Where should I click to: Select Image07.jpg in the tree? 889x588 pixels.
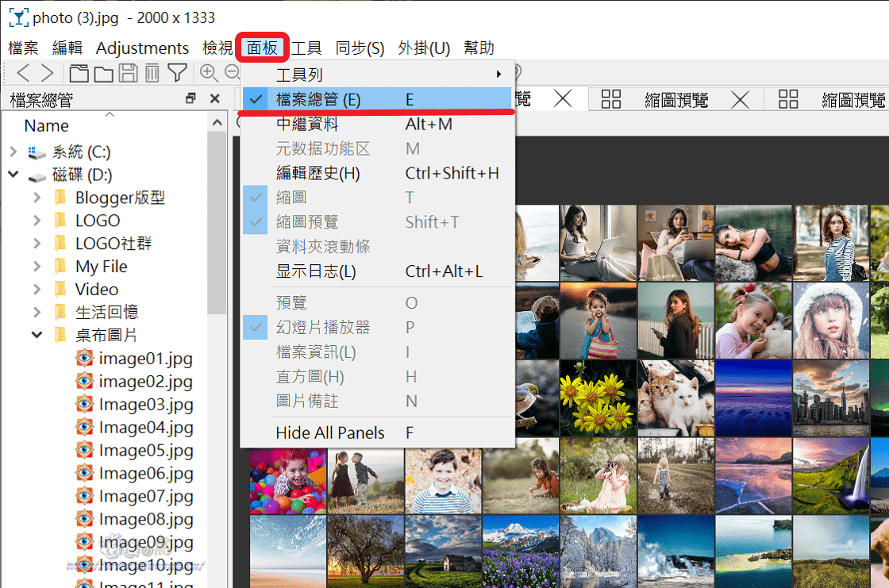coord(146,496)
